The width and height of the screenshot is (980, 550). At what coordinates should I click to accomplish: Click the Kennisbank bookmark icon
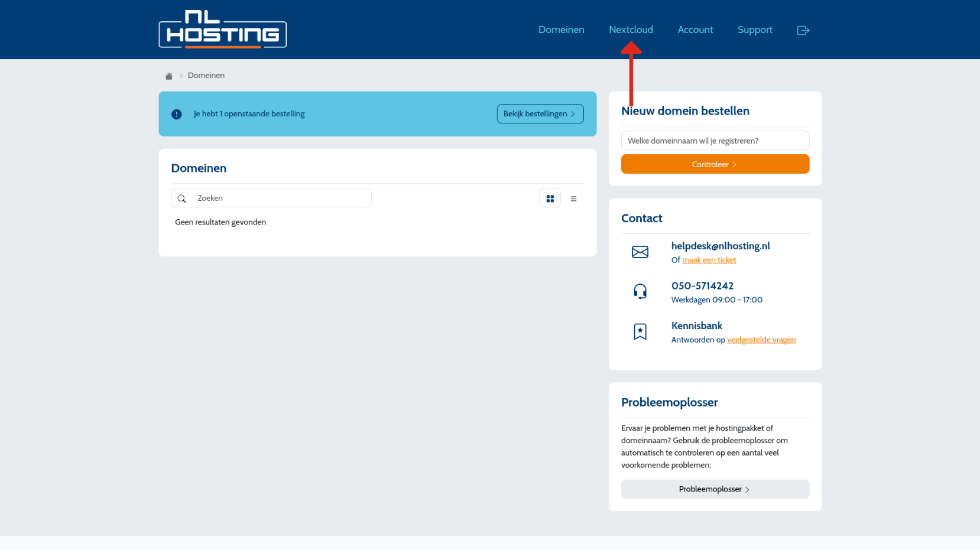point(640,331)
